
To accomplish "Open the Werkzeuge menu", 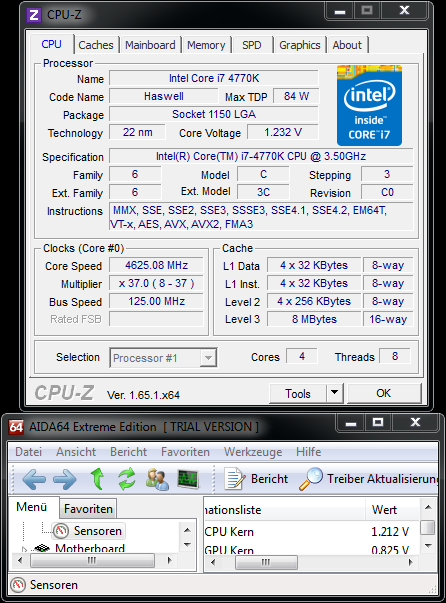I will click(x=253, y=451).
